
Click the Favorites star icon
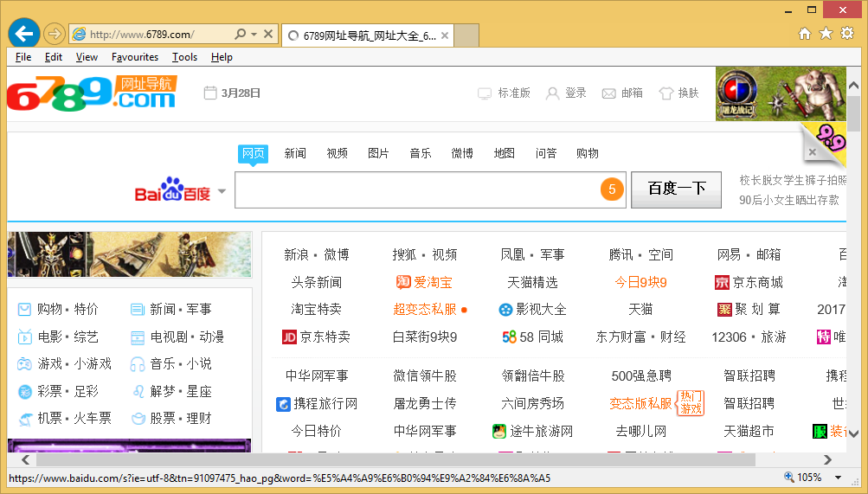point(826,34)
